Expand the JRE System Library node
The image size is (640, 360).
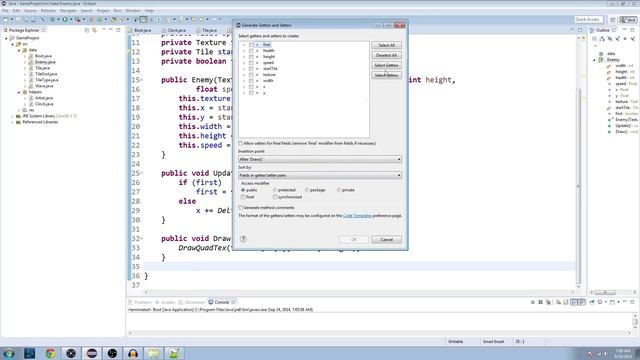[x=13, y=116]
